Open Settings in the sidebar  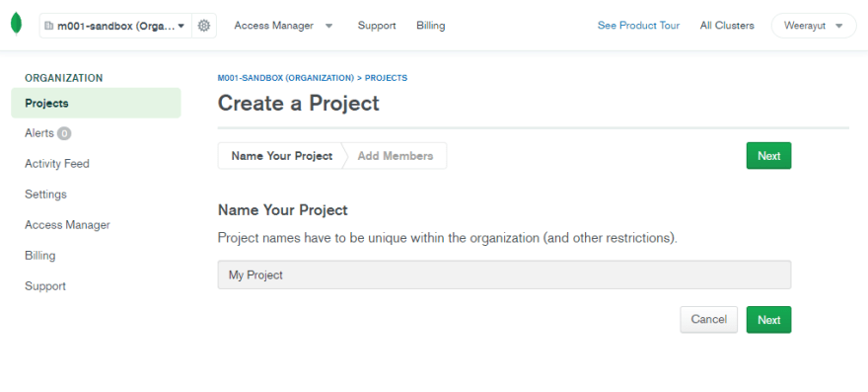coord(45,195)
